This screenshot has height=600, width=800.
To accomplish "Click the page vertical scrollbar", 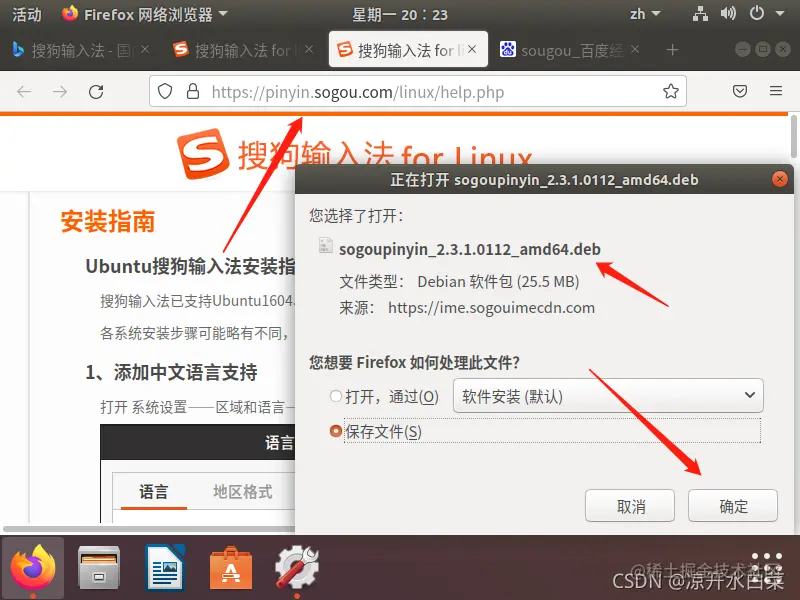I will [794, 137].
